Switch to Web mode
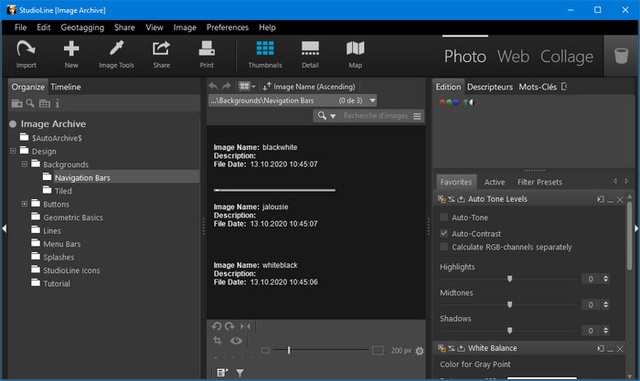640x381 pixels. [x=513, y=56]
